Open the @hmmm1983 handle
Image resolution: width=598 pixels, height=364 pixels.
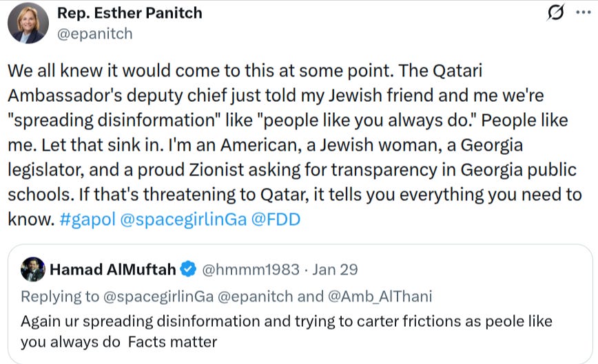251,270
